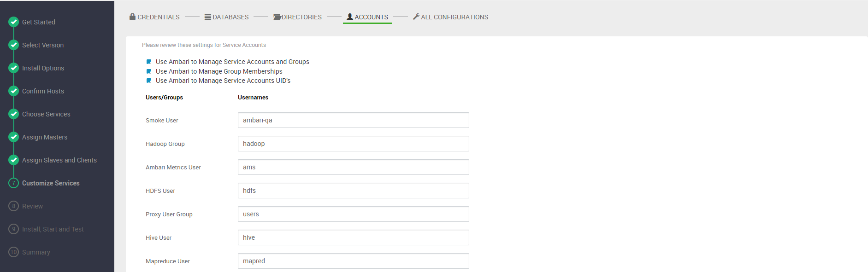
Task: Click the Accounts user icon
Action: click(350, 17)
